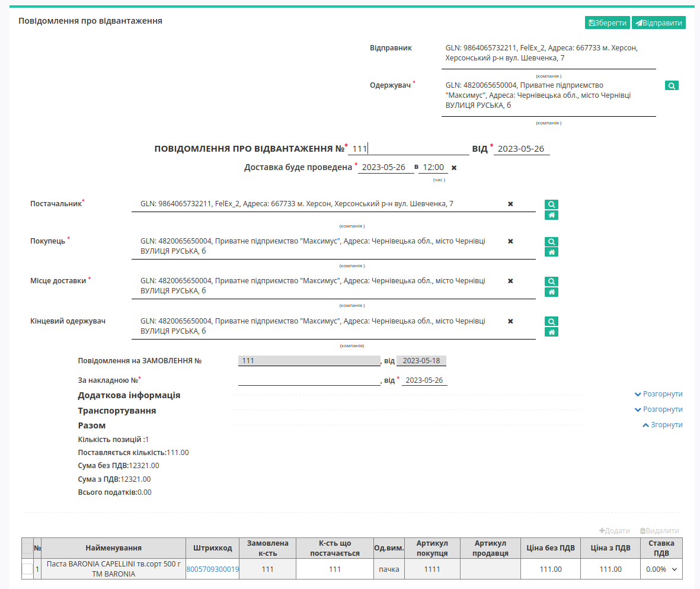Clear the delivery time using the X icon

[x=453, y=167]
